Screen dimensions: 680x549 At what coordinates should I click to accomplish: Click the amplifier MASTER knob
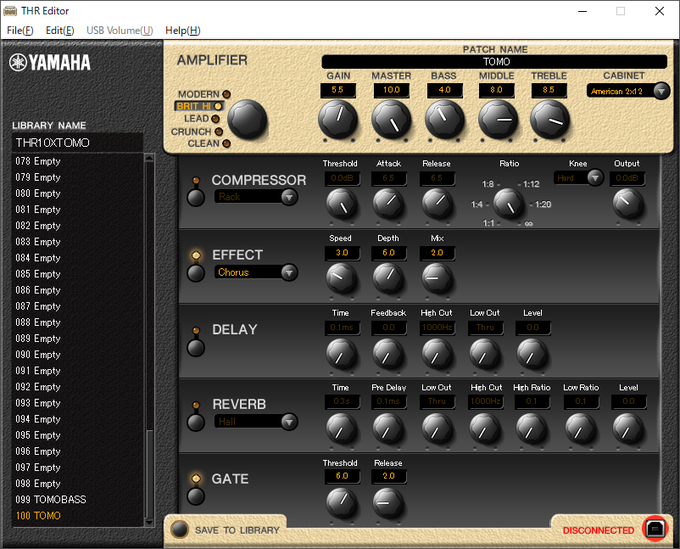point(391,119)
